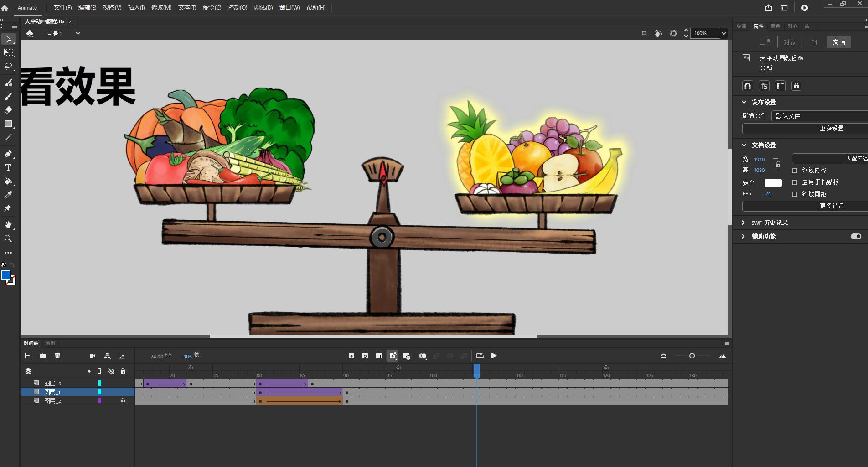Unlock 图层_2 layer
Viewport: 868px width, 467px height.
123,400
